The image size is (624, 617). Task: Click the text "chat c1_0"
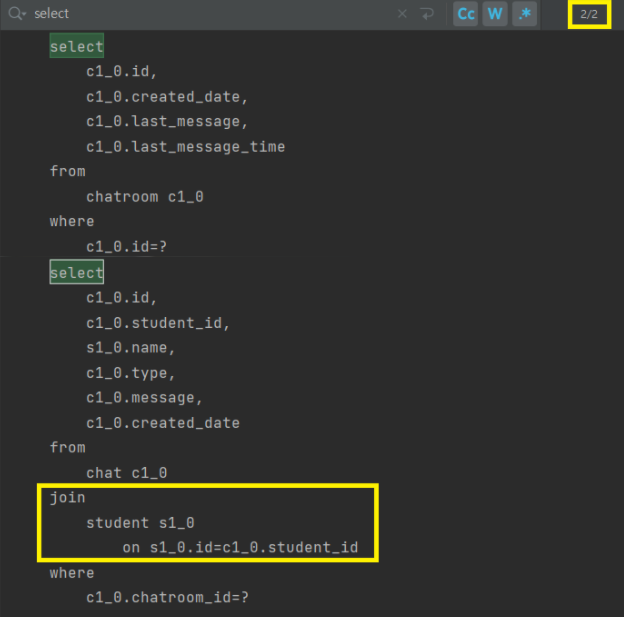[x=127, y=473]
